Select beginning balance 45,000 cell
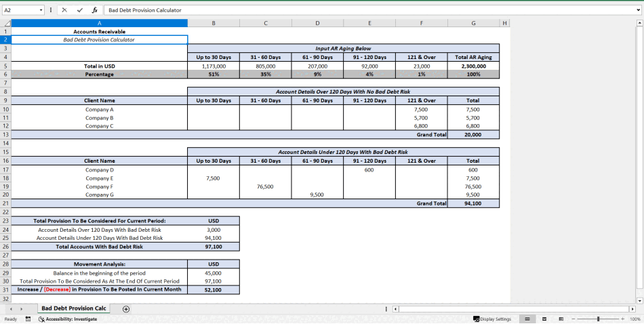Viewport: 644px width, 324px height. tap(214, 273)
